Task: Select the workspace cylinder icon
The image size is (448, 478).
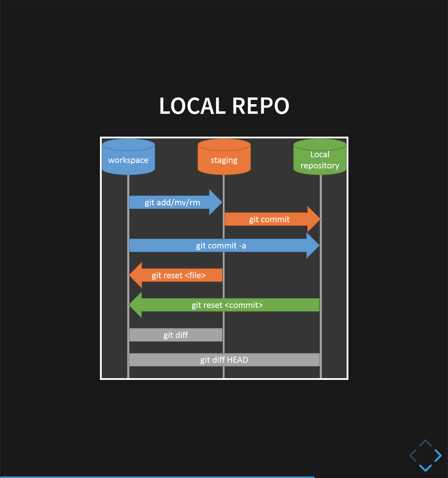Action: pyautogui.click(x=128, y=158)
